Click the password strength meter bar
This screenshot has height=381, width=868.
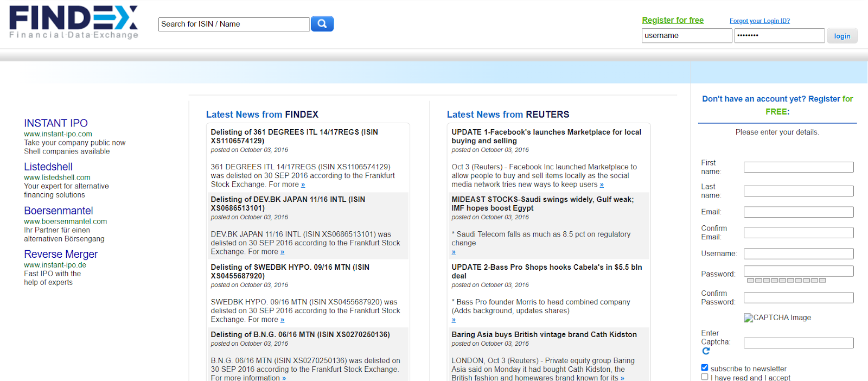click(x=786, y=281)
